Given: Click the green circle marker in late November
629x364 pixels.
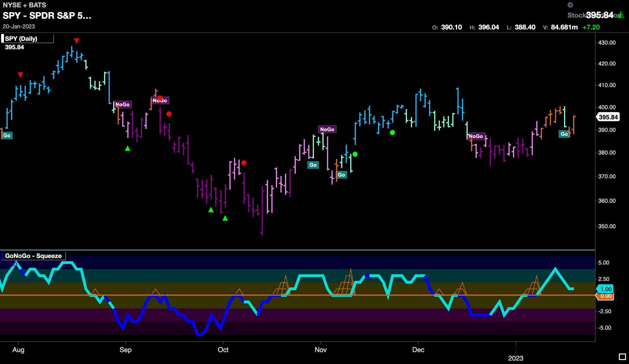Looking at the screenshot, I should pyautogui.click(x=392, y=132).
